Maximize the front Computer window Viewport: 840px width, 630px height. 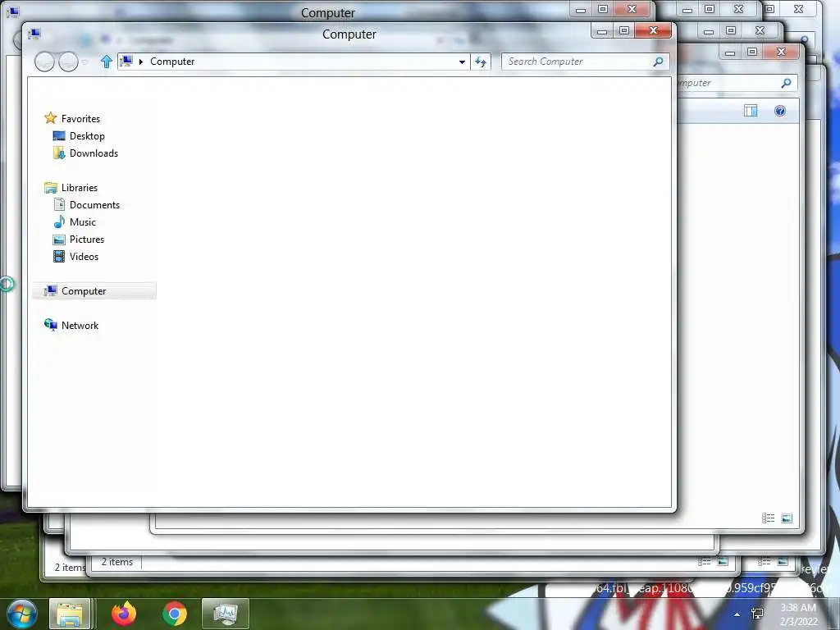(x=624, y=31)
